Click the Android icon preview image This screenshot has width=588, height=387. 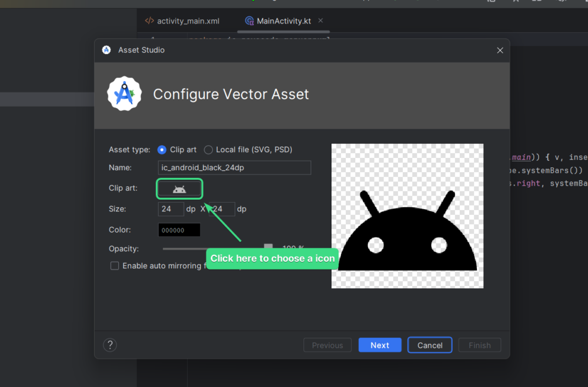click(x=407, y=216)
